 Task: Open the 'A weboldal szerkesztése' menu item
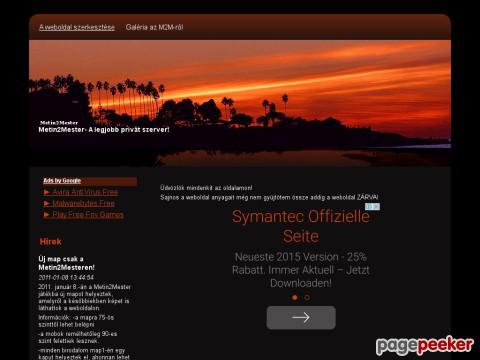(x=77, y=27)
